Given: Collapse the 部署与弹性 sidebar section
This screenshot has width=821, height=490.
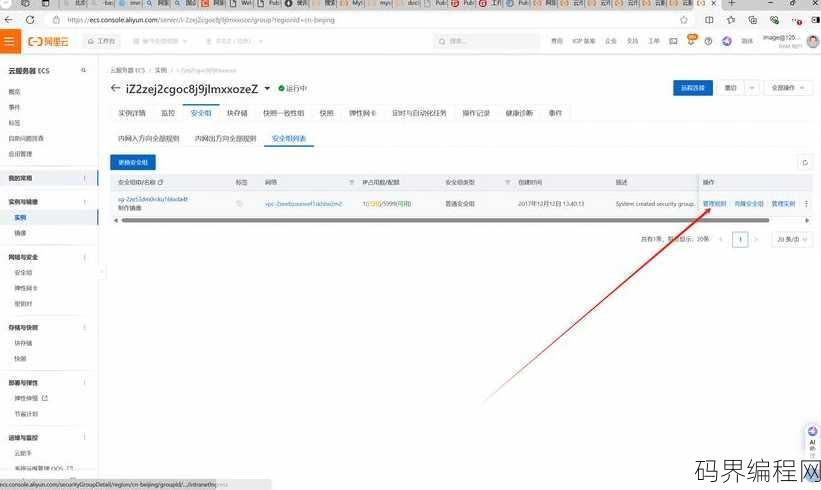Looking at the screenshot, I should (x=84, y=383).
